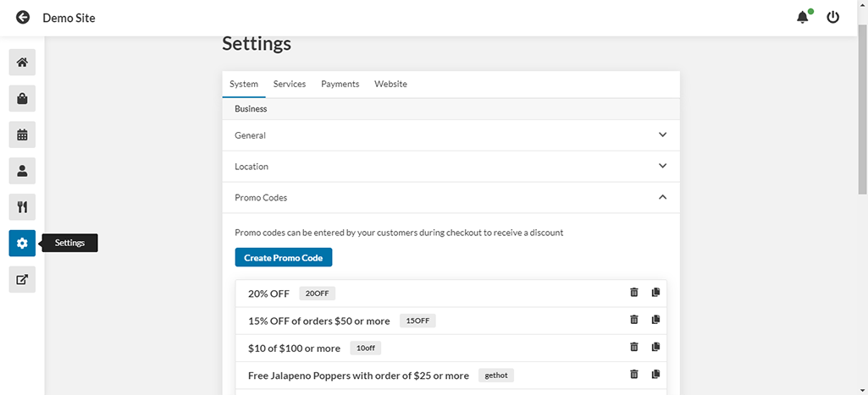The height and width of the screenshot is (395, 868).
Task: Open the calendar sidebar icon
Action: click(x=22, y=134)
